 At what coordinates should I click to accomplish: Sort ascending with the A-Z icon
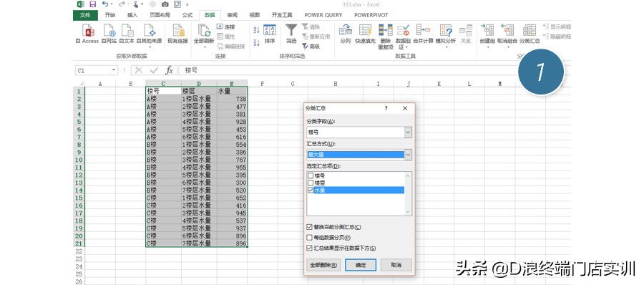click(257, 29)
